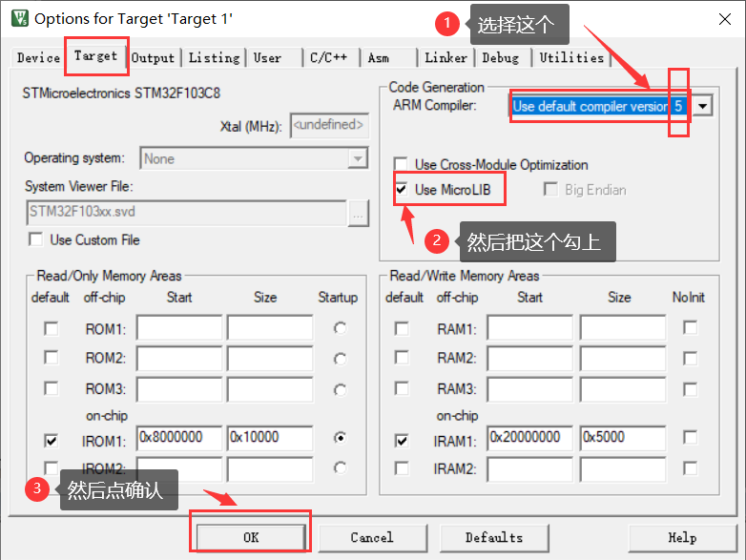Click the IROM2 Size field
This screenshot has width=746, height=560.
270,469
